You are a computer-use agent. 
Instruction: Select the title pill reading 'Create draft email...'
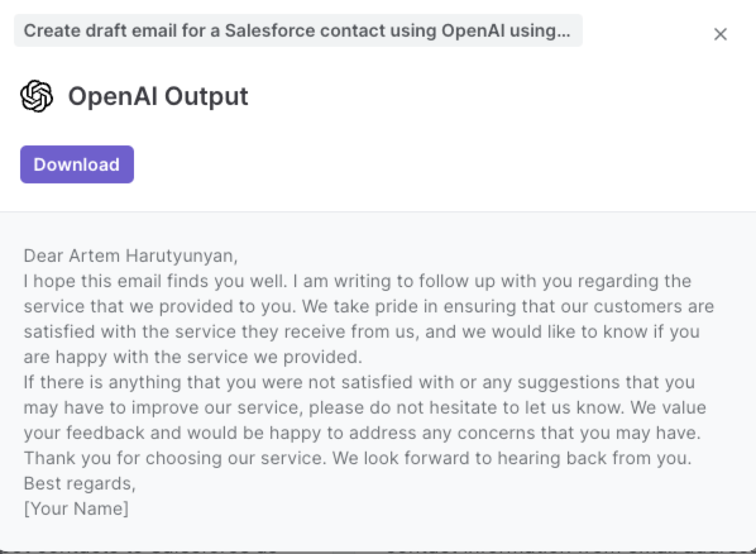[x=297, y=30]
